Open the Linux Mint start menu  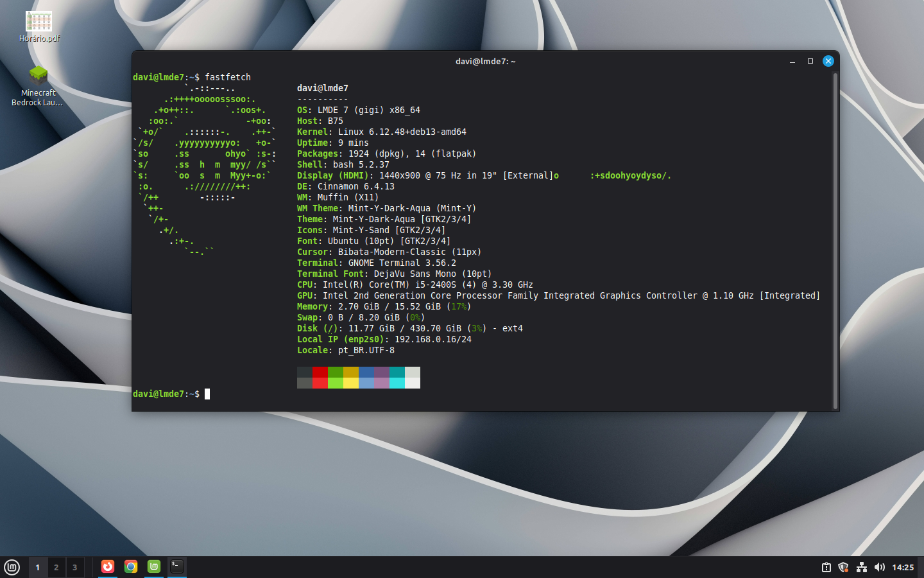tap(12, 567)
